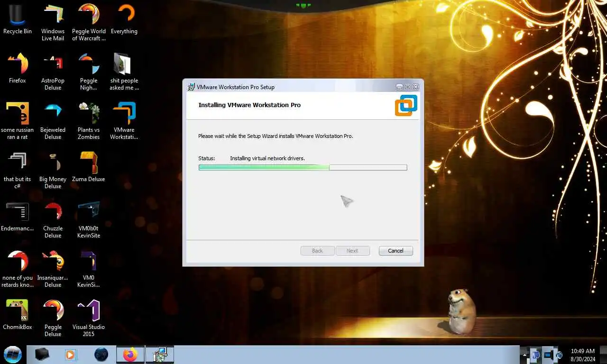This screenshot has width=607, height=364.
Task: Select the Big Money Deluxe desktop icon
Action: coord(53,171)
